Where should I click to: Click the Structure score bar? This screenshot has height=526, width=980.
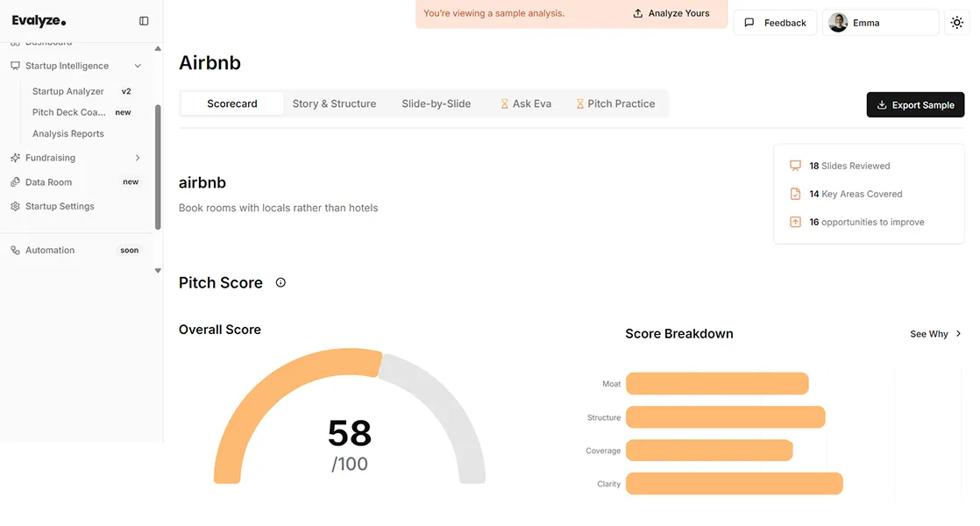pyautogui.click(x=725, y=417)
